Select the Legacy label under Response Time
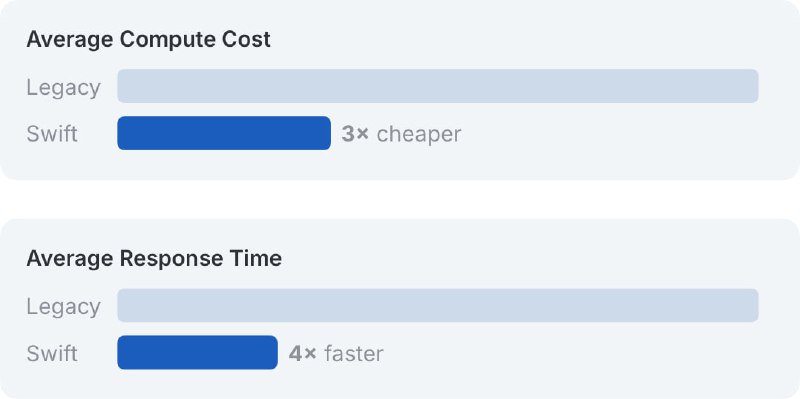The width and height of the screenshot is (800, 399). click(x=63, y=307)
